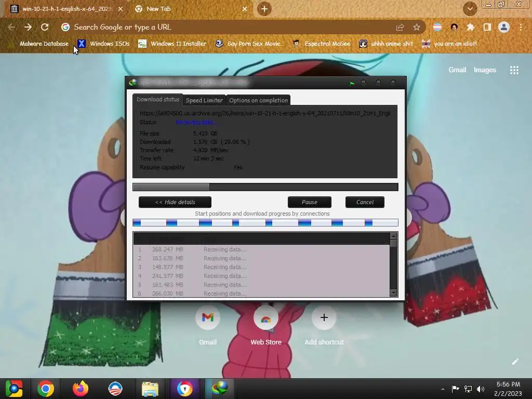This screenshot has height=399, width=532.
Task: Switch to the win-10-21-h-1-english tab
Action: click(x=66, y=9)
